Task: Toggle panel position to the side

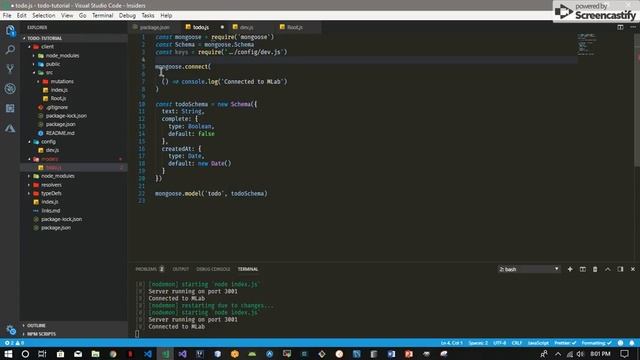Action: coord(620,269)
